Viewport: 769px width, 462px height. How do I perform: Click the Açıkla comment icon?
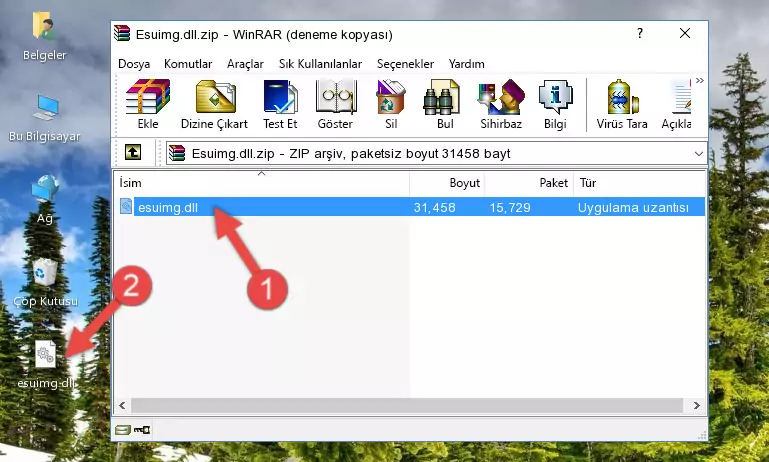click(677, 104)
